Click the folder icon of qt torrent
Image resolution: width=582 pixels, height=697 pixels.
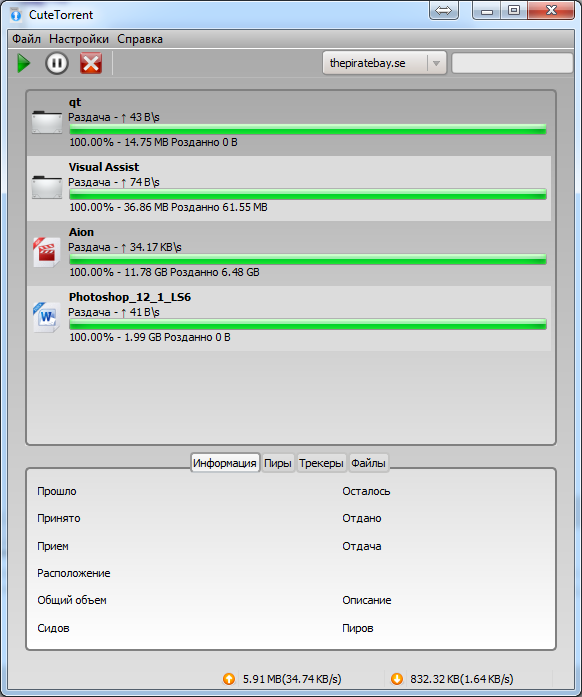pyautogui.click(x=47, y=122)
